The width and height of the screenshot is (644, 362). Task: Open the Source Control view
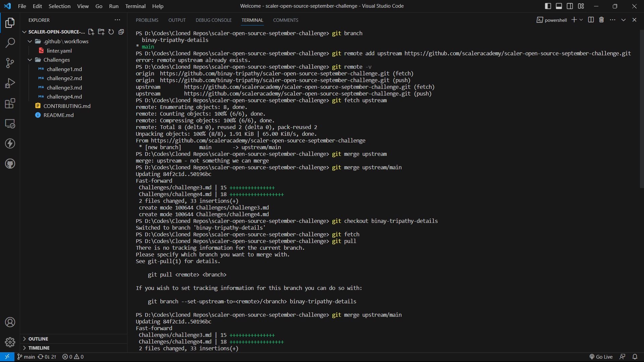pos(10,63)
